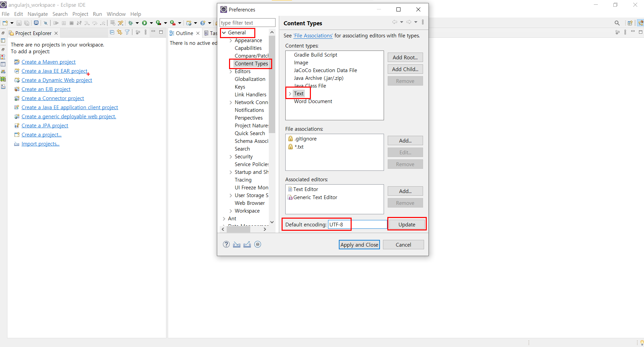This screenshot has height=347, width=644.
Task: Open the Navigate menu
Action: [38, 14]
